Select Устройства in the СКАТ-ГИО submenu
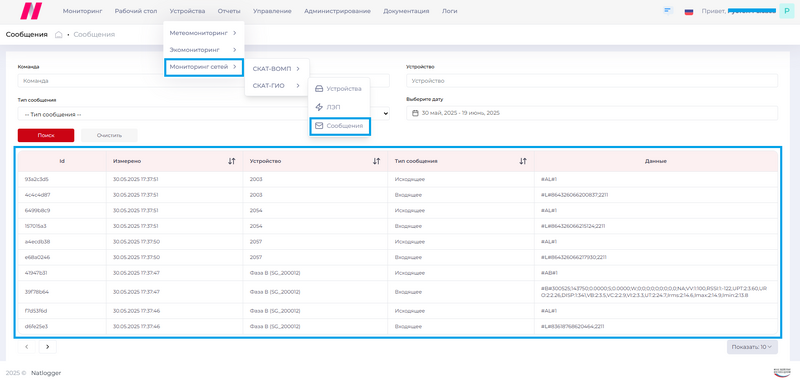800x383 pixels. click(339, 89)
